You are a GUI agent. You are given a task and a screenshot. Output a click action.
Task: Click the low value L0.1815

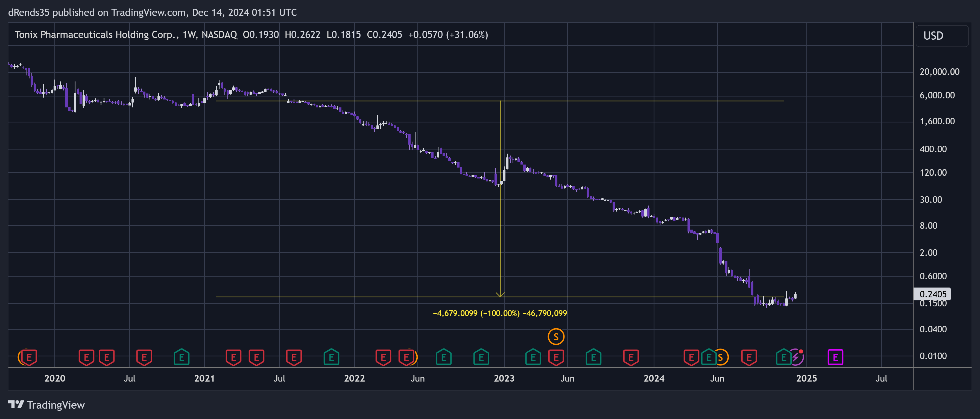[344, 35]
